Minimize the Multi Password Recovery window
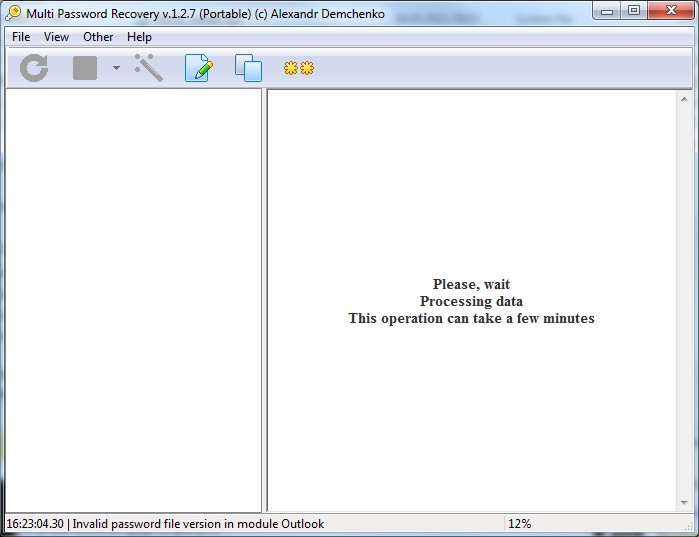Image resolution: width=699 pixels, height=537 pixels. (609, 11)
